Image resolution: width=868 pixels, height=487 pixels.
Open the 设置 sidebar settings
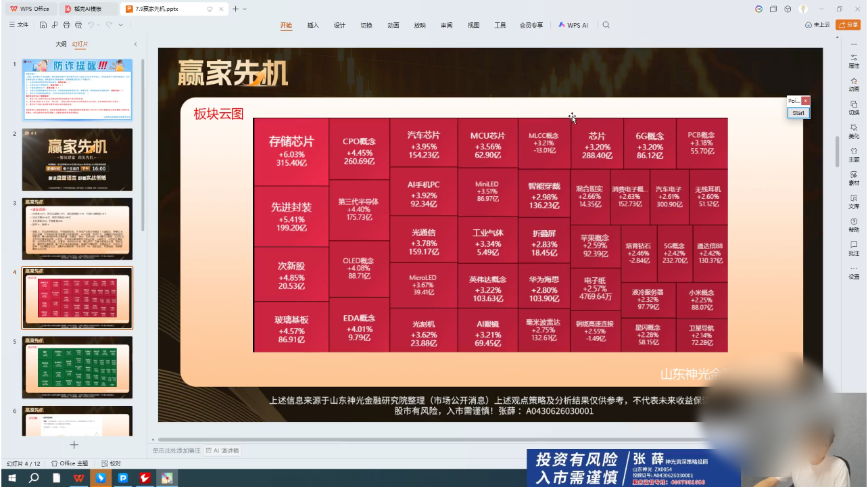pyautogui.click(x=854, y=272)
